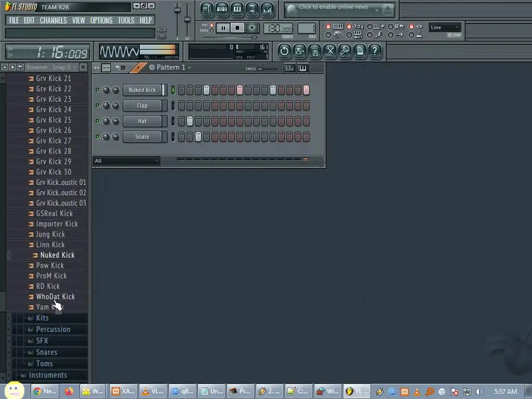Open the FILE menu
532x399 pixels.
14,20
